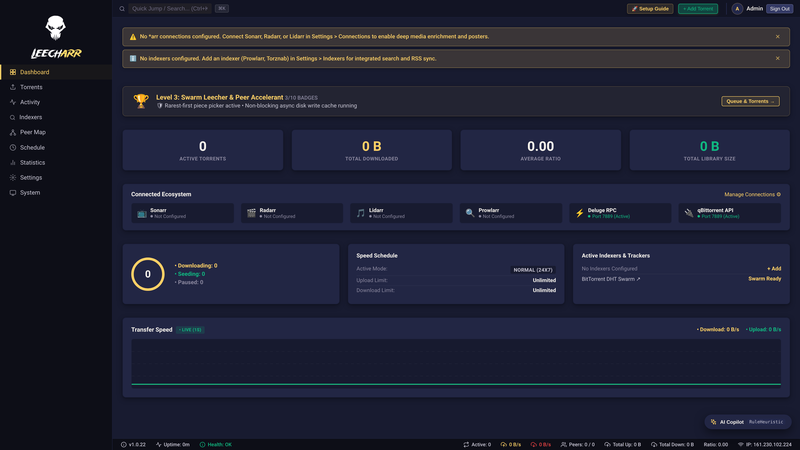Open the Torrents page
800x450 pixels.
56,87
